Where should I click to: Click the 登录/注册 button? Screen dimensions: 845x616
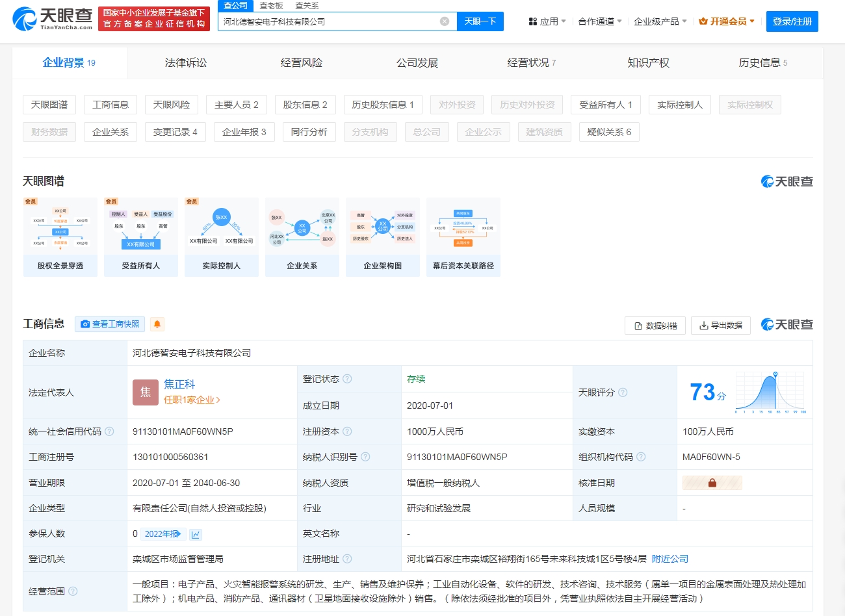(792, 21)
